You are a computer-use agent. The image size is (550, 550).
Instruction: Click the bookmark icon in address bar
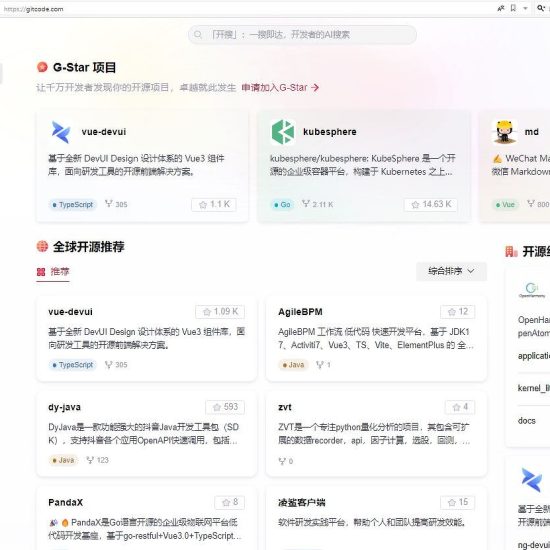pyautogui.click(x=513, y=8)
